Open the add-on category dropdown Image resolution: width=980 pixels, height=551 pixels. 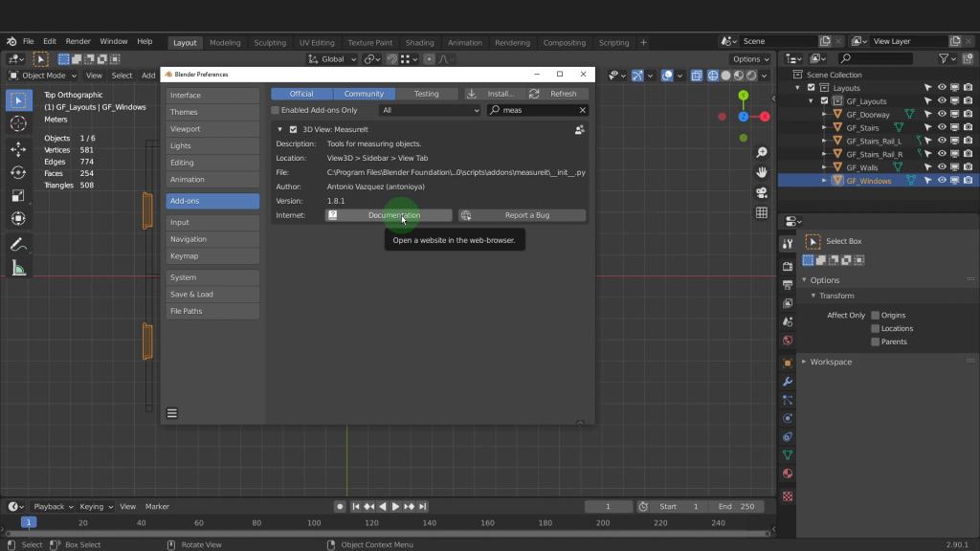(430, 110)
